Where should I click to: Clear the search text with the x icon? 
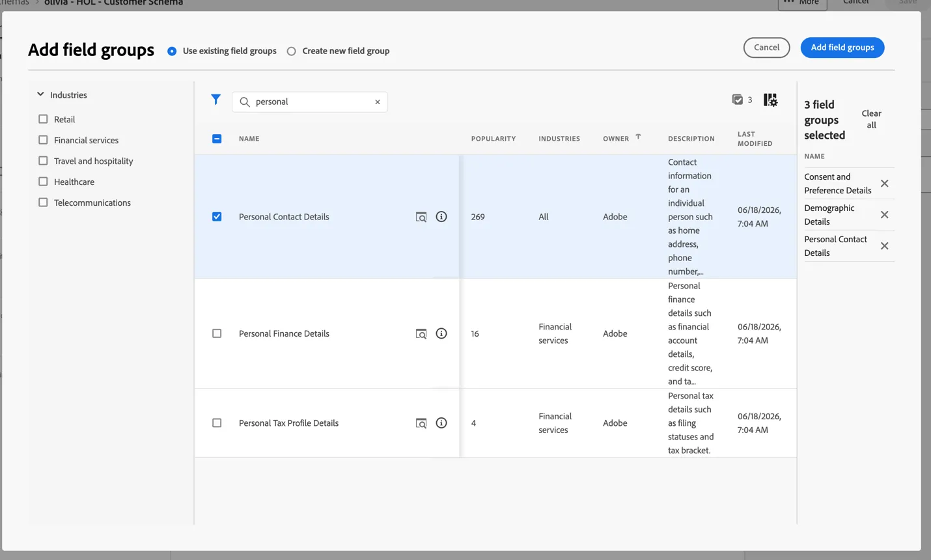(378, 102)
